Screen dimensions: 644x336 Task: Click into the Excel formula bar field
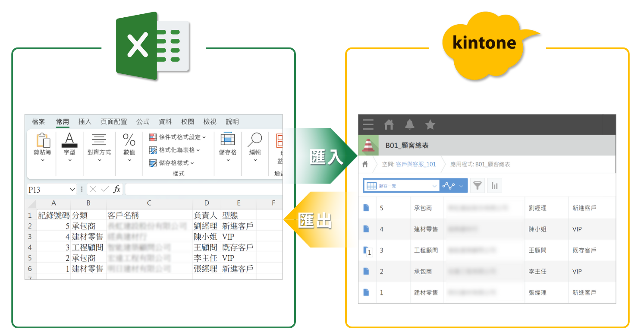point(204,189)
